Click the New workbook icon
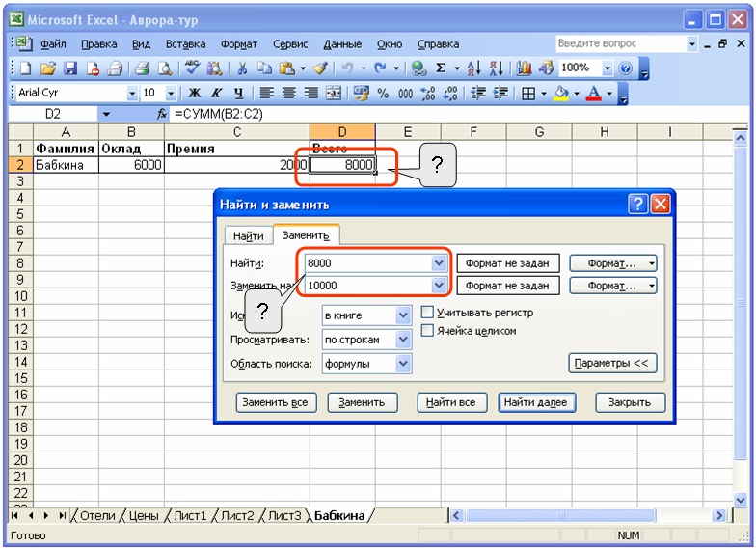Viewport: 756px width, 548px height. coord(25,68)
